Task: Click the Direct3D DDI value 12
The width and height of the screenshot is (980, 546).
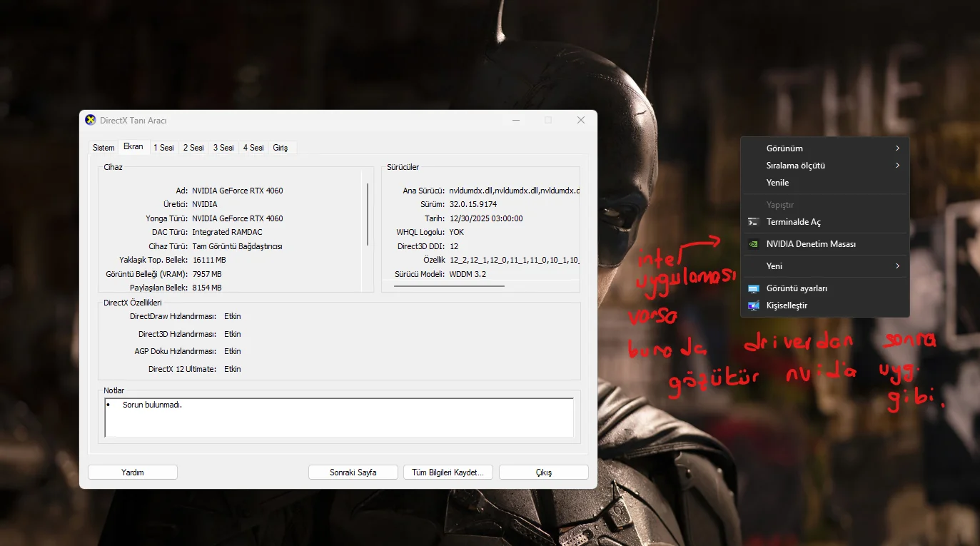Action: (x=454, y=246)
